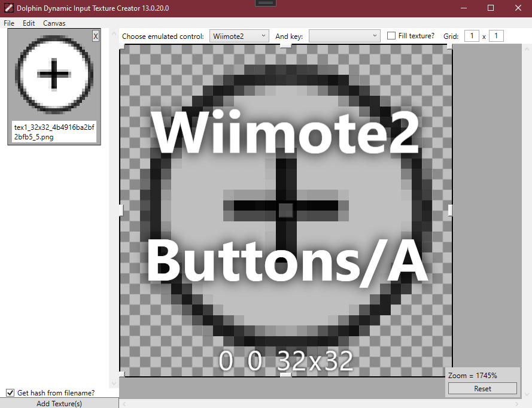Open the File menu

tap(9, 23)
